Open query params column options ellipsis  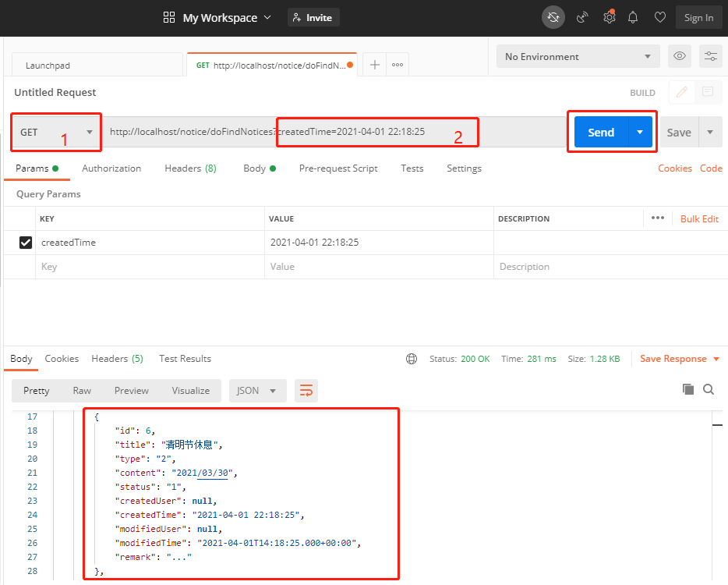(x=657, y=218)
